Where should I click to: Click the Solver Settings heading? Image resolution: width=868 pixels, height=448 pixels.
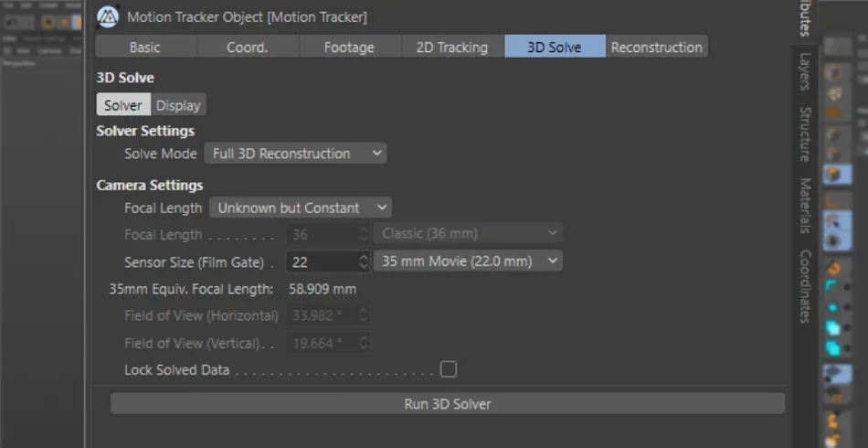(x=145, y=132)
